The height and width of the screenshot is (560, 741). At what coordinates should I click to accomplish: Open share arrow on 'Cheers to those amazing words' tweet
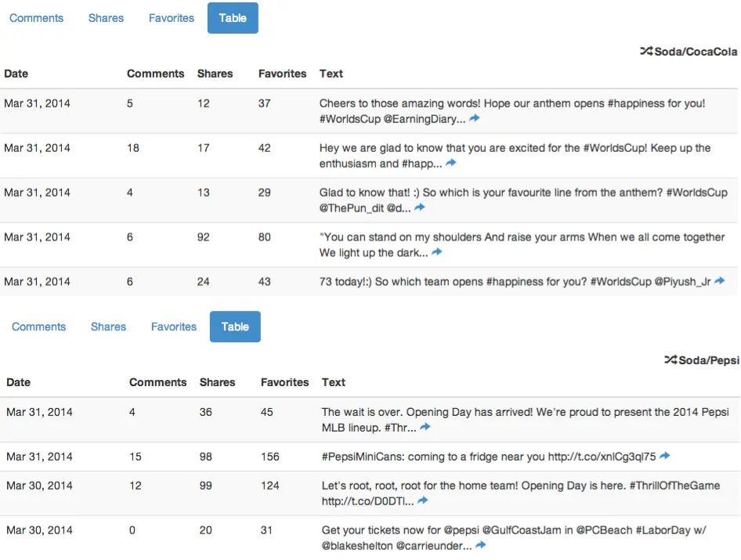coord(474,119)
